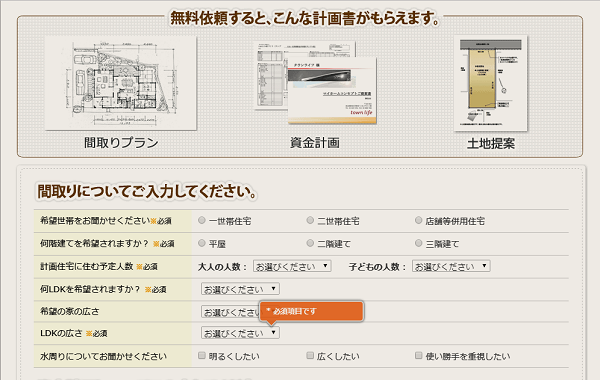This screenshot has height=380, width=600.
Task: Click the orange 必須項目です validation tooltip
Action: coord(311,311)
